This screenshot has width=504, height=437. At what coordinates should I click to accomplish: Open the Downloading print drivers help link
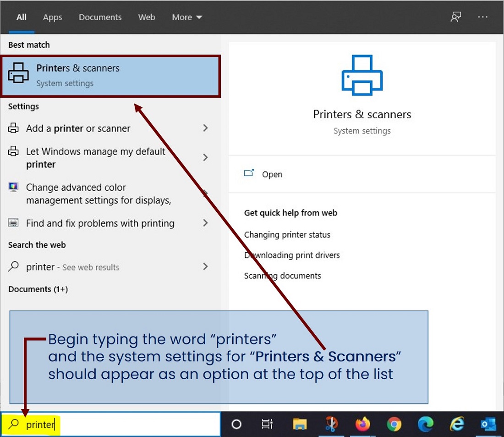pos(292,255)
